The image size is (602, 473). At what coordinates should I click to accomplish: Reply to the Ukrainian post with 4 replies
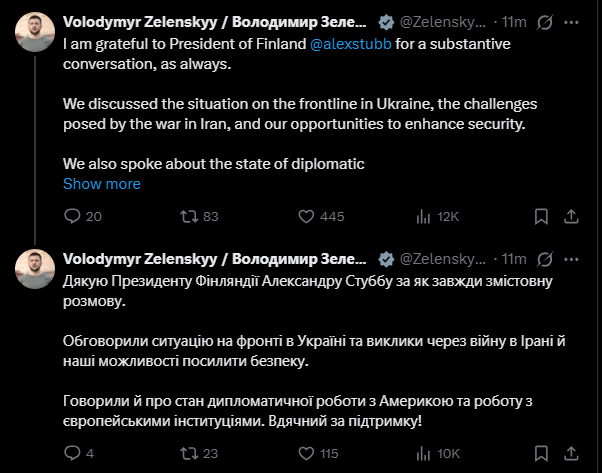coord(72,453)
